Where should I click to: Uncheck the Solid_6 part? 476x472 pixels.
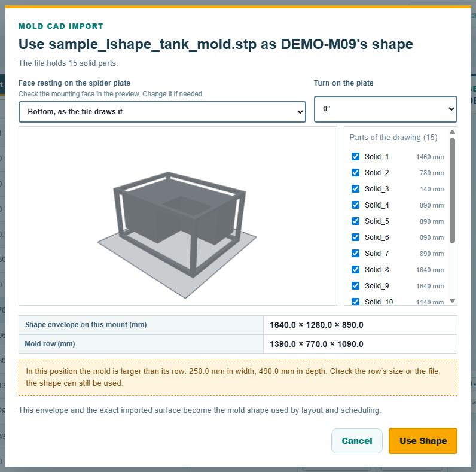(x=355, y=237)
